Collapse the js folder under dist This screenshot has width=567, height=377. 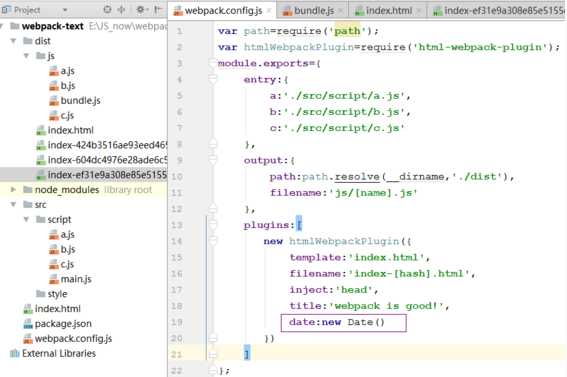[26, 56]
